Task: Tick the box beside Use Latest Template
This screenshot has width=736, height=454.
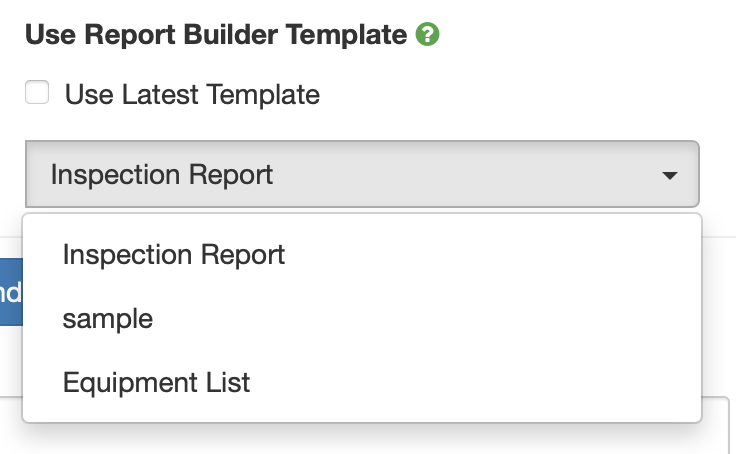Action: coord(38,94)
